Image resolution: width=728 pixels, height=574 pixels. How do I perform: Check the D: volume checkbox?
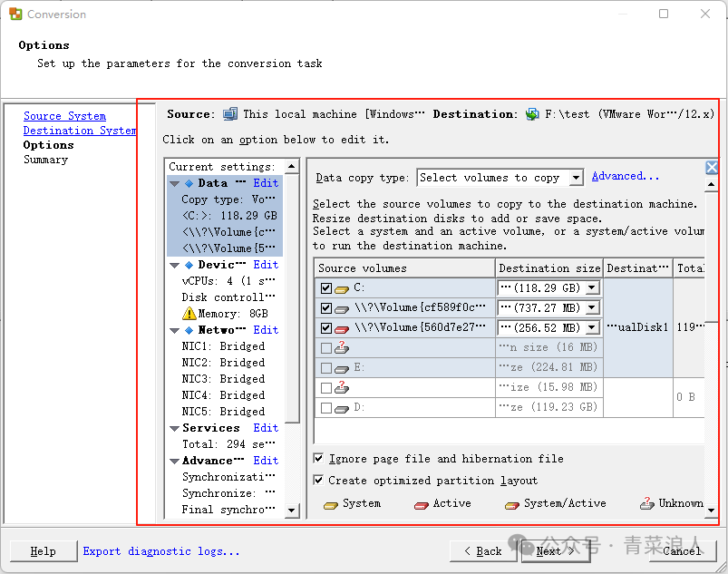point(326,408)
